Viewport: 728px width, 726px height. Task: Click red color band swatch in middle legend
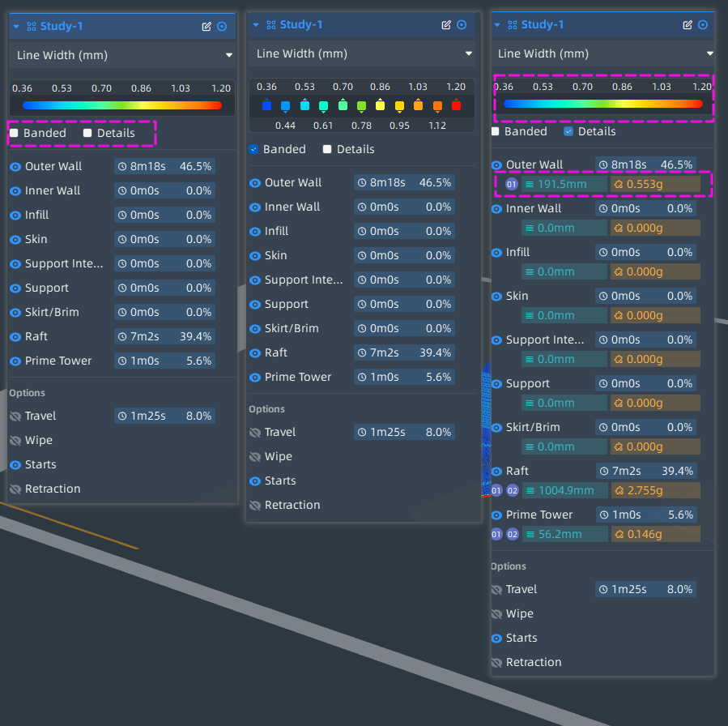point(457,105)
